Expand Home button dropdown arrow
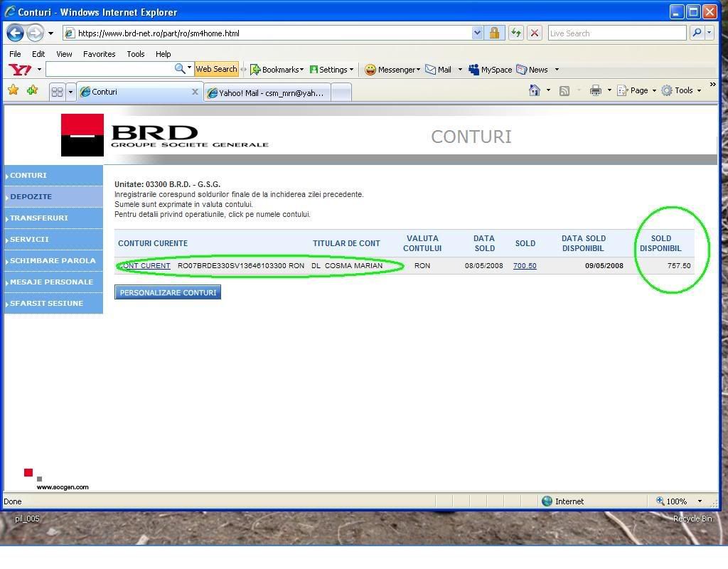 [548, 90]
